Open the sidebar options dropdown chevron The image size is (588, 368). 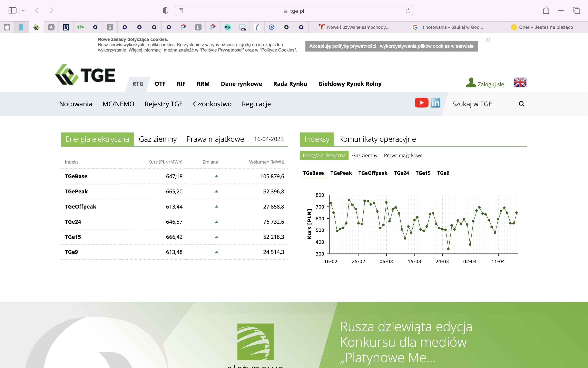pos(23,10)
